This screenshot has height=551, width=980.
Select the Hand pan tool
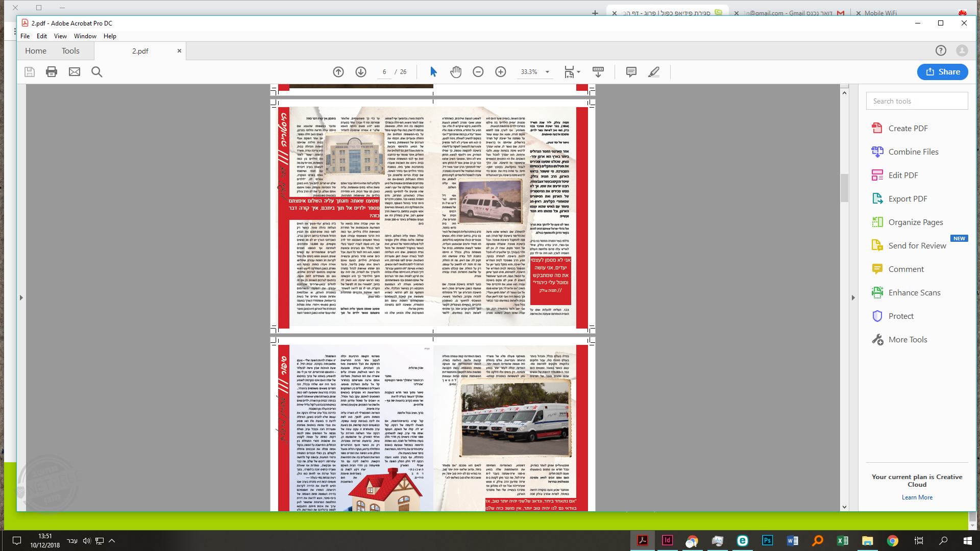click(x=456, y=72)
